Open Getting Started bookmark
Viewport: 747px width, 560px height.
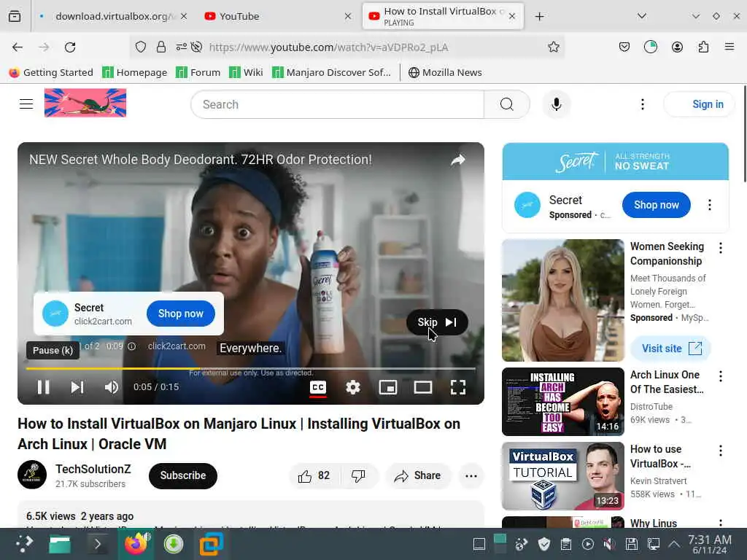point(51,72)
